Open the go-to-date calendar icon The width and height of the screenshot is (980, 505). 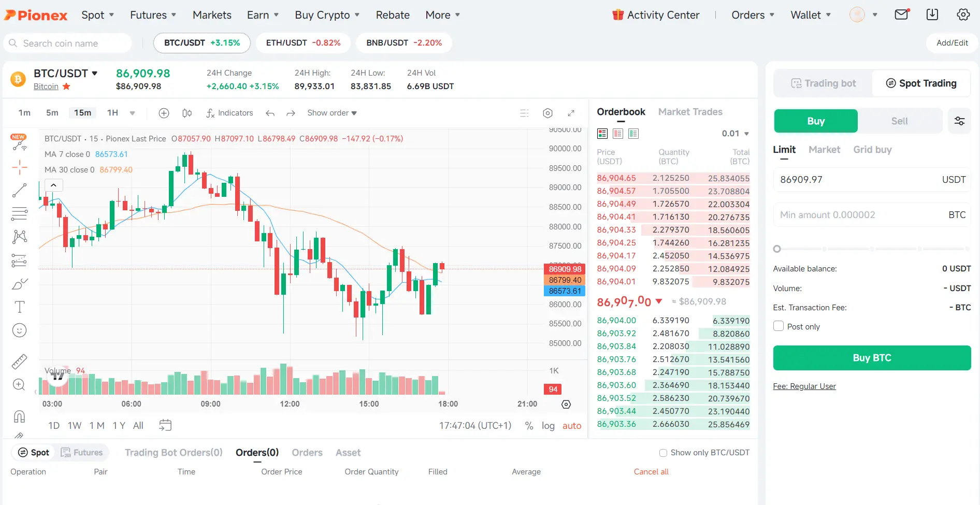pyautogui.click(x=165, y=425)
